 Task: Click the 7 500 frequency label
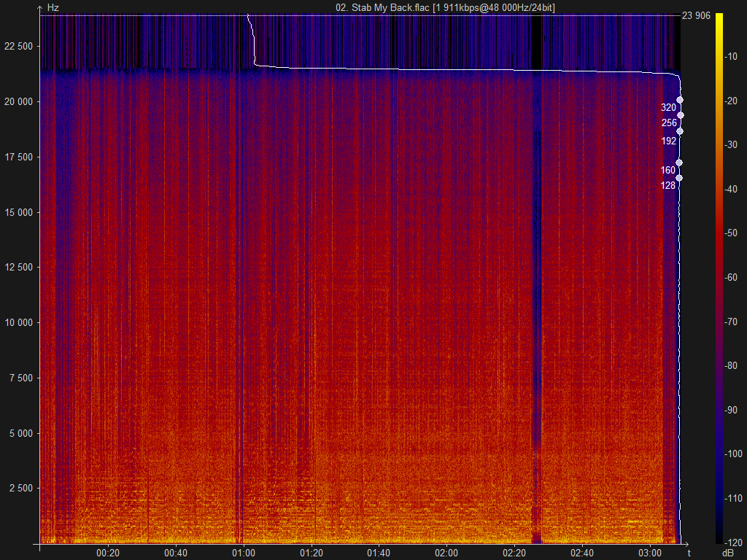[x=21, y=378]
